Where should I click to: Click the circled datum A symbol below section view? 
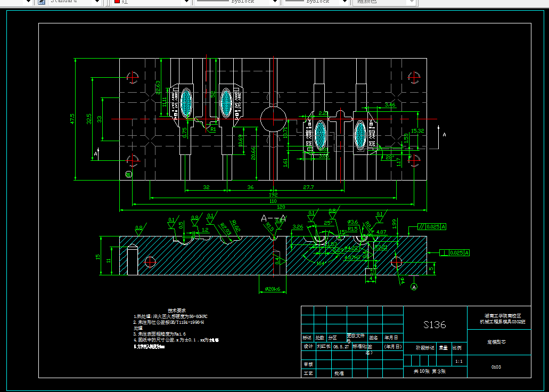pos(414,287)
